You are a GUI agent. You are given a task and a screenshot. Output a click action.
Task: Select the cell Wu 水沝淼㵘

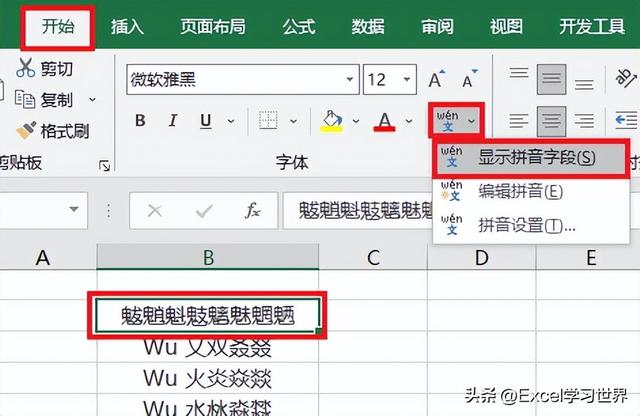point(208,405)
